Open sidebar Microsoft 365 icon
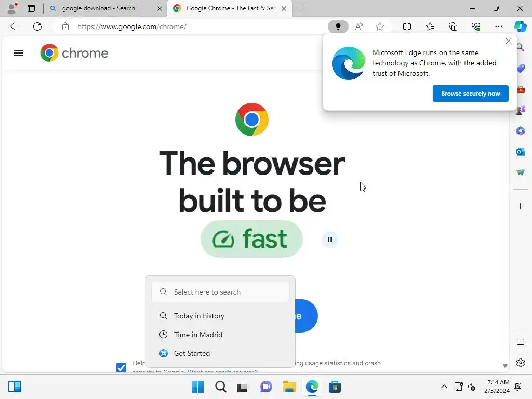This screenshot has width=532, height=399. point(521,130)
